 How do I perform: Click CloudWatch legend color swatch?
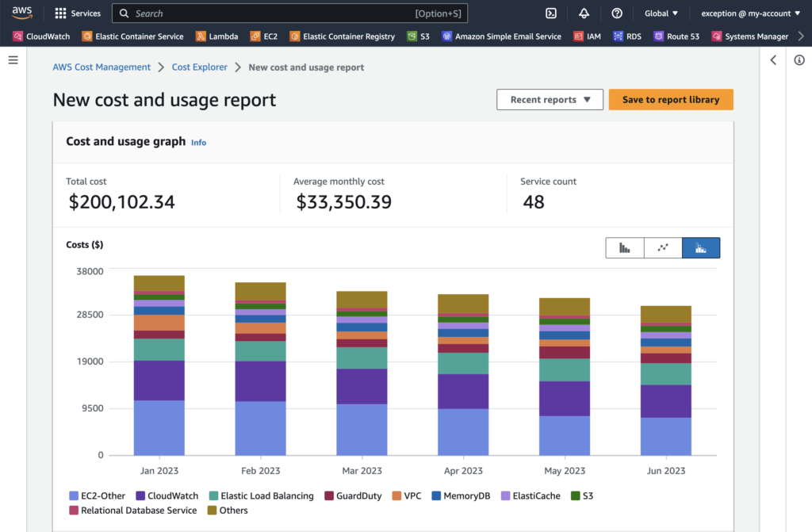point(140,496)
